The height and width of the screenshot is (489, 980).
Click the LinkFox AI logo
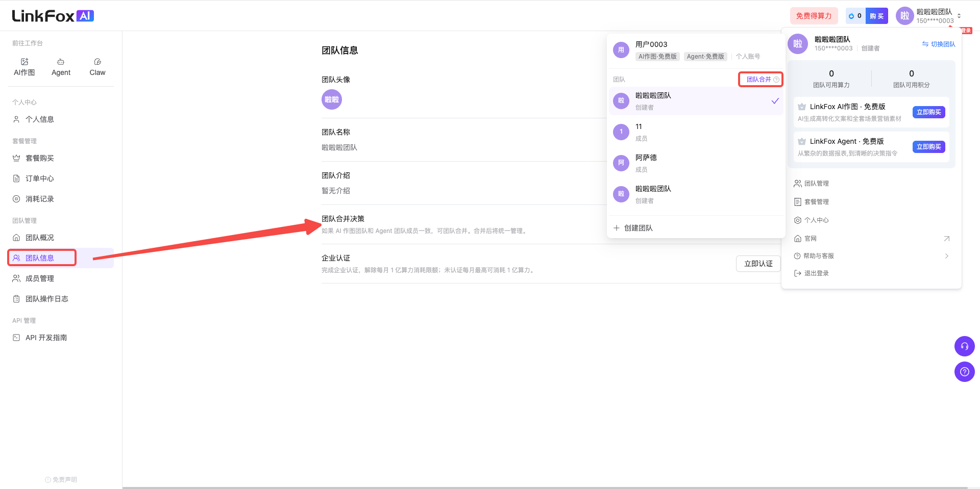[x=53, y=16]
